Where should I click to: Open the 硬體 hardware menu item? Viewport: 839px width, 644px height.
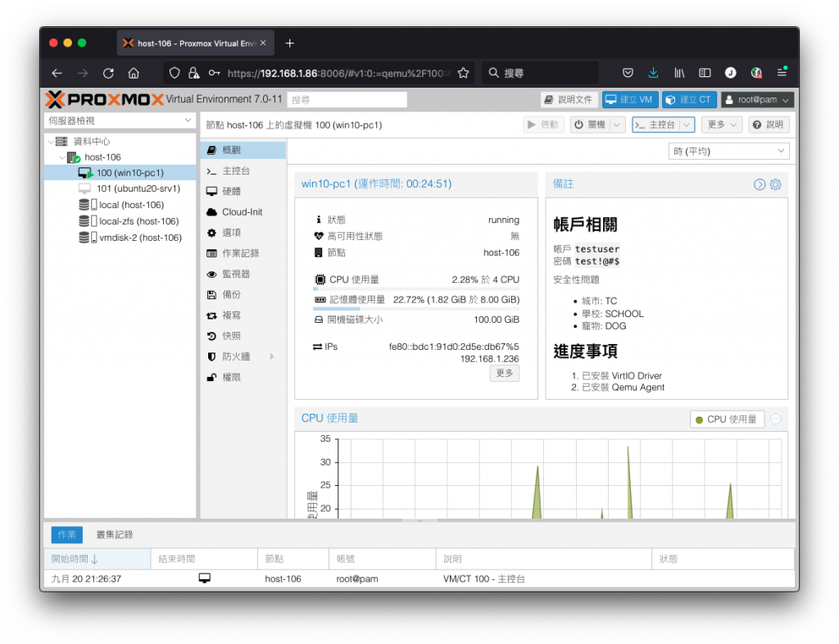point(243,192)
